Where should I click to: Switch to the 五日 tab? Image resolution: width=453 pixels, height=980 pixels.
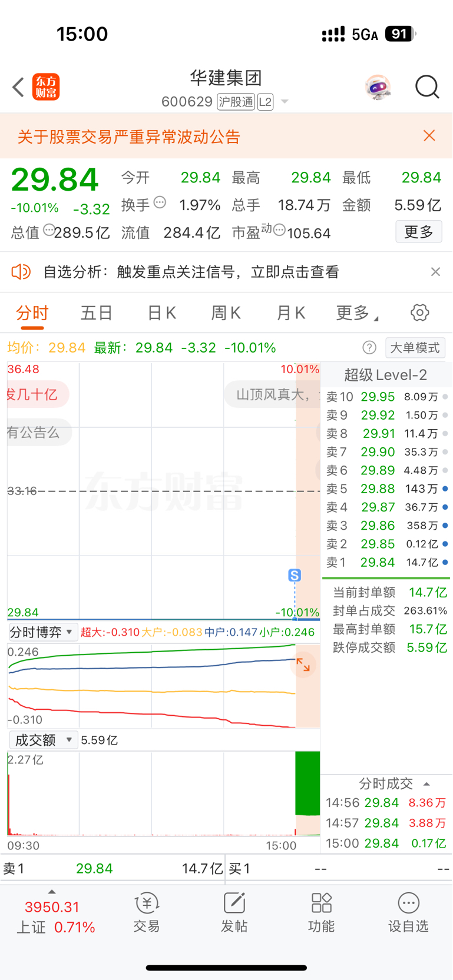coord(97,313)
